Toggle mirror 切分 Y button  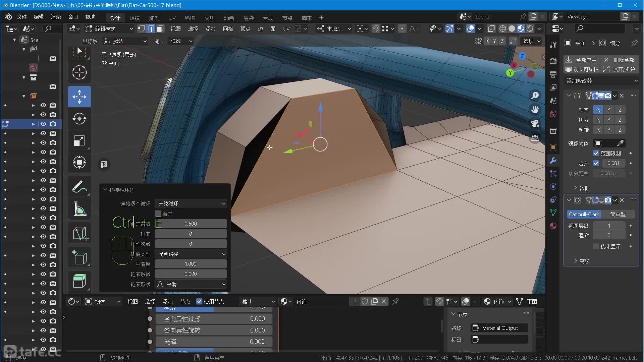(609, 120)
